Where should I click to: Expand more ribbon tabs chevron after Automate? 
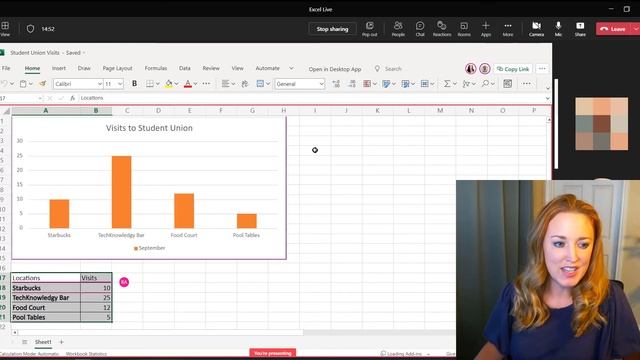coord(291,68)
